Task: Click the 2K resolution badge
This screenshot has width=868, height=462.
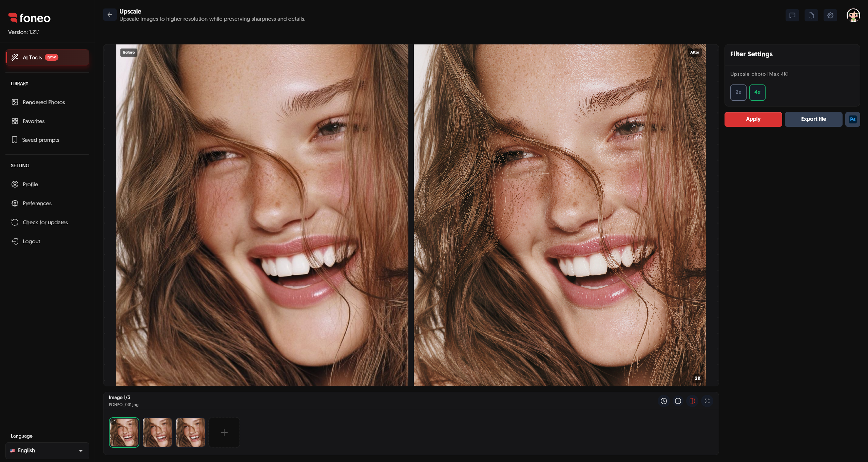Action: 697,378
